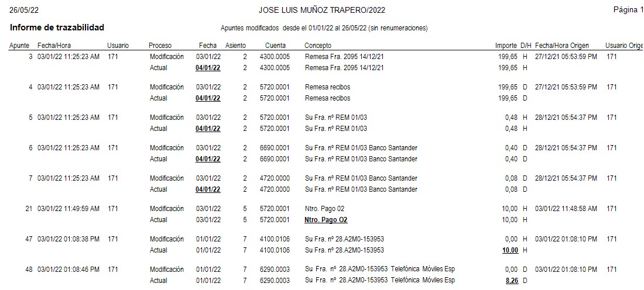Select the "Concepto" column header
This screenshot has width=644, height=290.
coord(318,46)
